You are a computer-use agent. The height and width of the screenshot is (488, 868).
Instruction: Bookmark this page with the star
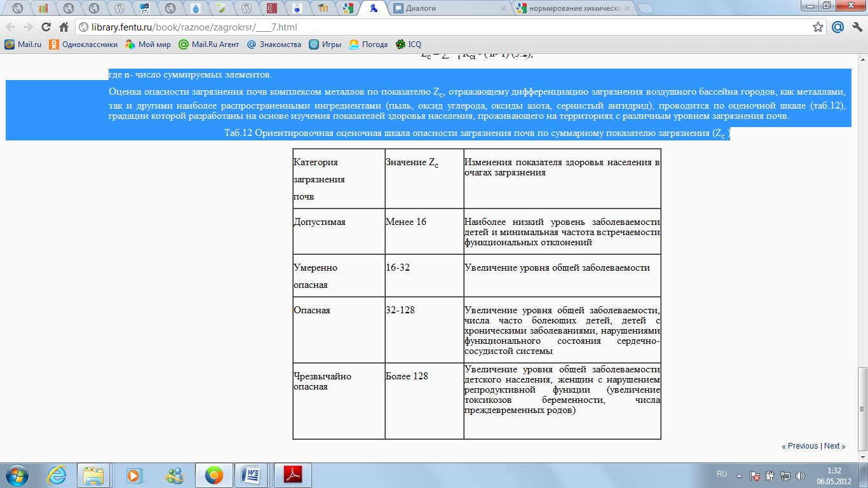coord(818,27)
